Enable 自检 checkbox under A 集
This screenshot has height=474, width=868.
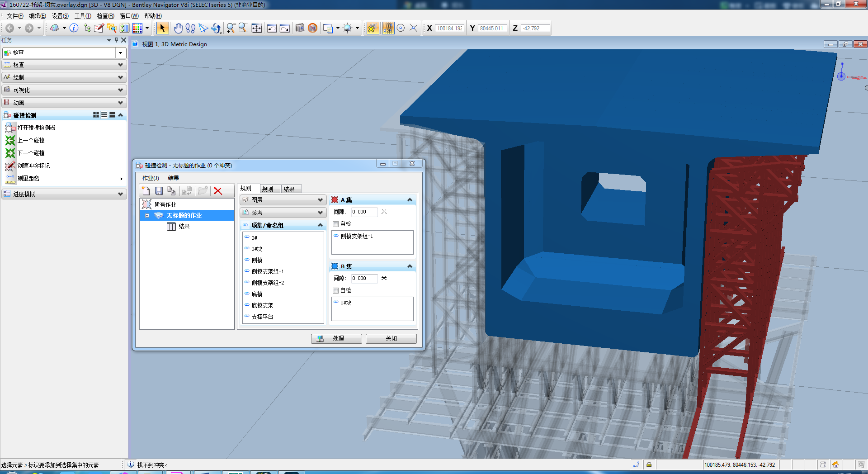336,224
